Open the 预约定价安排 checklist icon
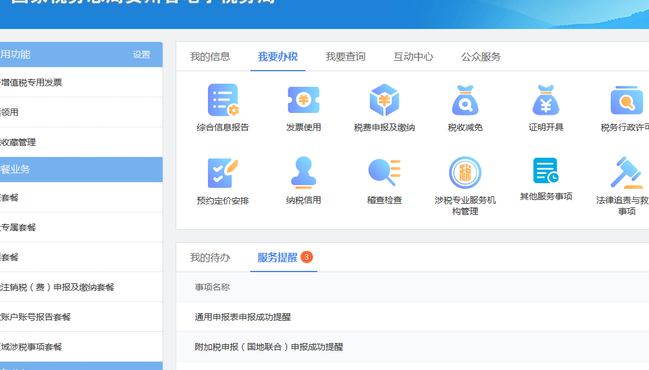 tap(223, 173)
